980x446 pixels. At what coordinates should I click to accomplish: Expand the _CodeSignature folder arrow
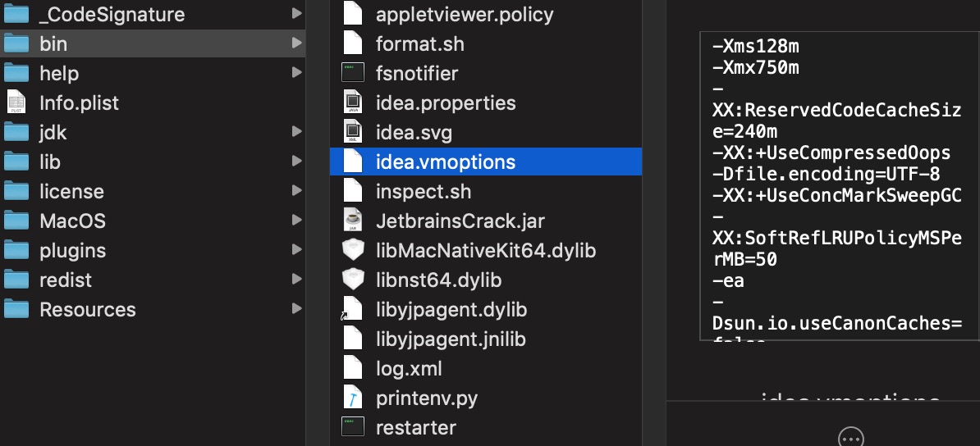296,14
